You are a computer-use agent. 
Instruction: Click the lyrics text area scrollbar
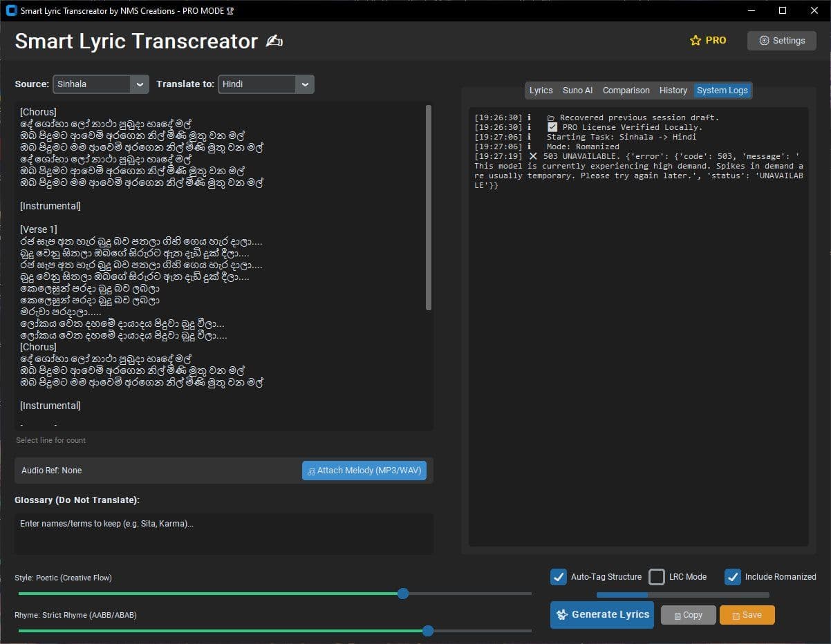429,207
